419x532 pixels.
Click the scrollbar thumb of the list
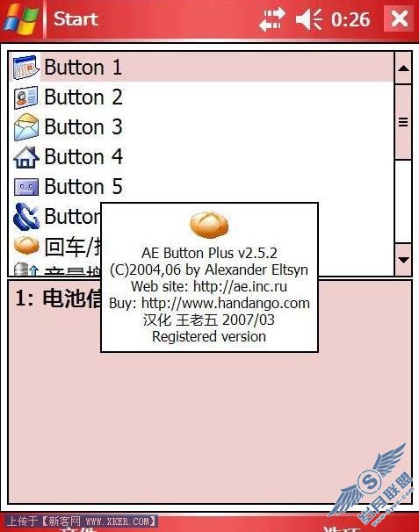point(403,122)
